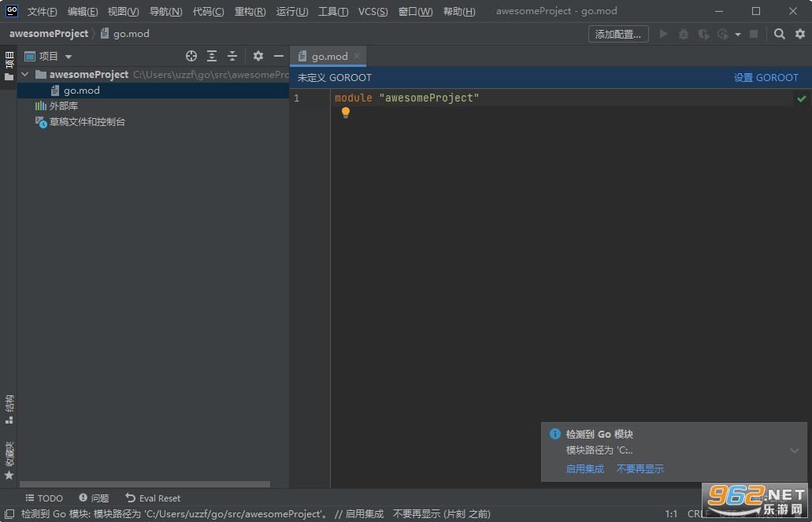
Task: Open the 窗口(W) menu
Action: (x=415, y=11)
